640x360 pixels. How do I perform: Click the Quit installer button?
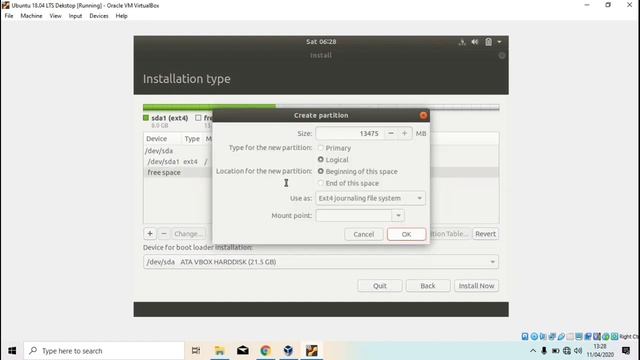click(380, 286)
